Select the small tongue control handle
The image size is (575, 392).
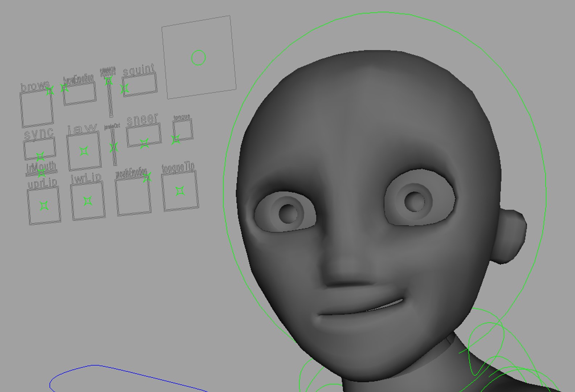pyautogui.click(x=176, y=139)
